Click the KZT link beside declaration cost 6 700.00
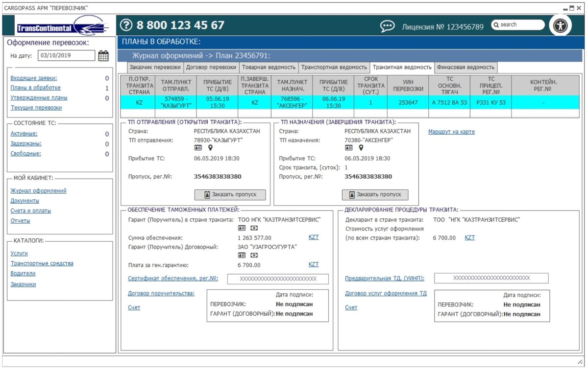The image size is (588, 369). click(470, 237)
